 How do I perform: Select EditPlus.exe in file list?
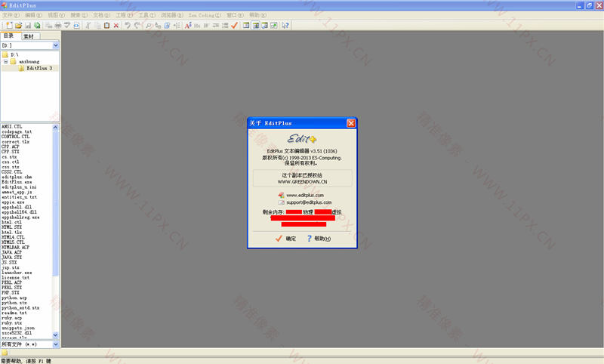coord(17,182)
